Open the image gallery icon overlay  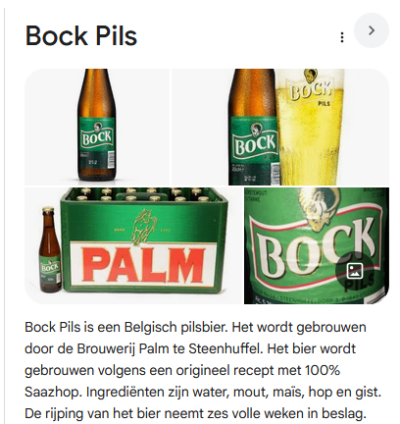coord(353,270)
